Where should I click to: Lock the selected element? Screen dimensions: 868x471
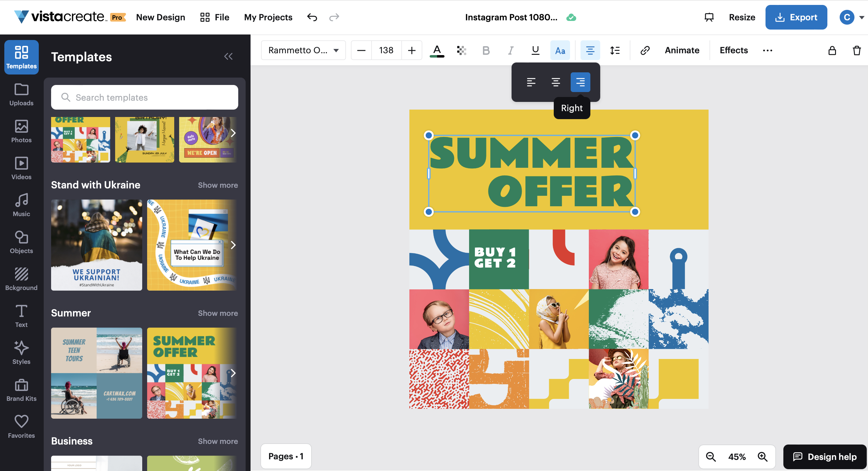pos(832,50)
